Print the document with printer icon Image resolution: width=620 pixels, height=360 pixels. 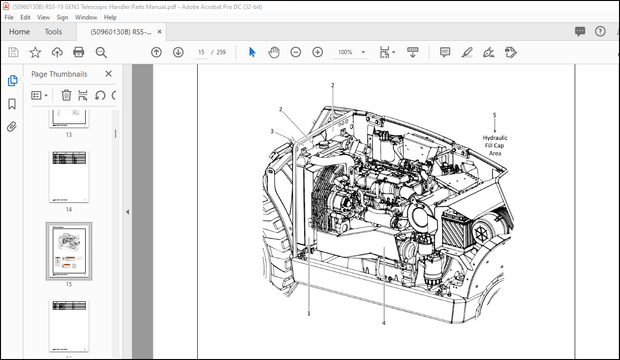tap(79, 52)
